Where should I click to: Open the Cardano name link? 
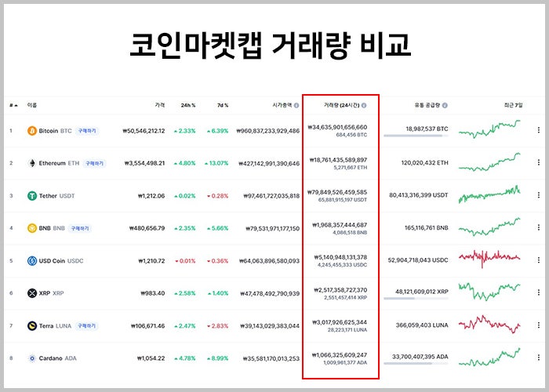point(51,358)
